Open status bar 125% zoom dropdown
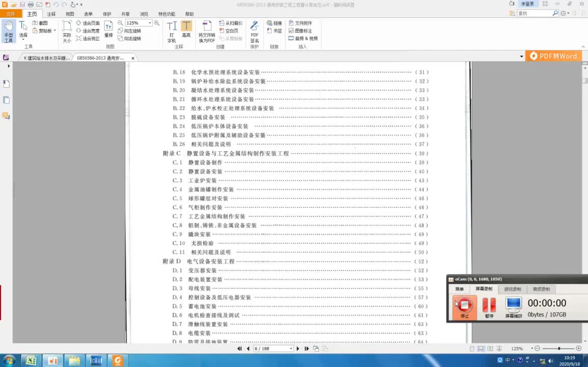The width and height of the screenshot is (588, 367). pos(532,349)
